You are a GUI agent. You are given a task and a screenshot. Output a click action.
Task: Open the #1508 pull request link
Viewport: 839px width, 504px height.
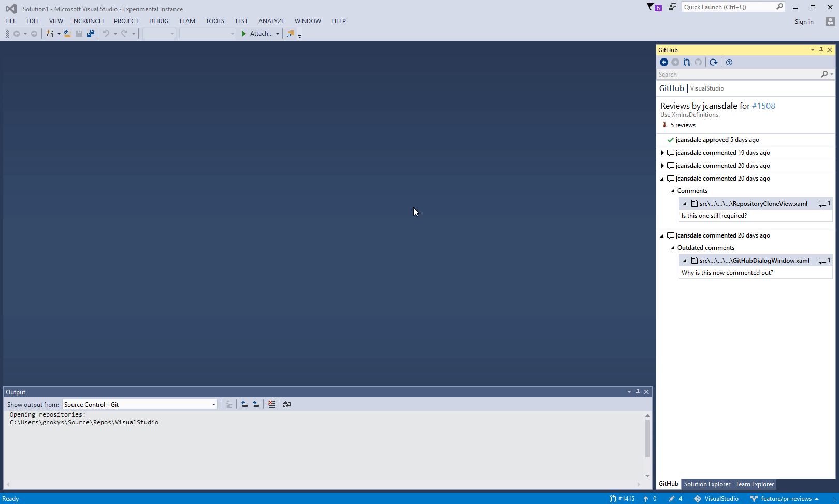point(763,106)
